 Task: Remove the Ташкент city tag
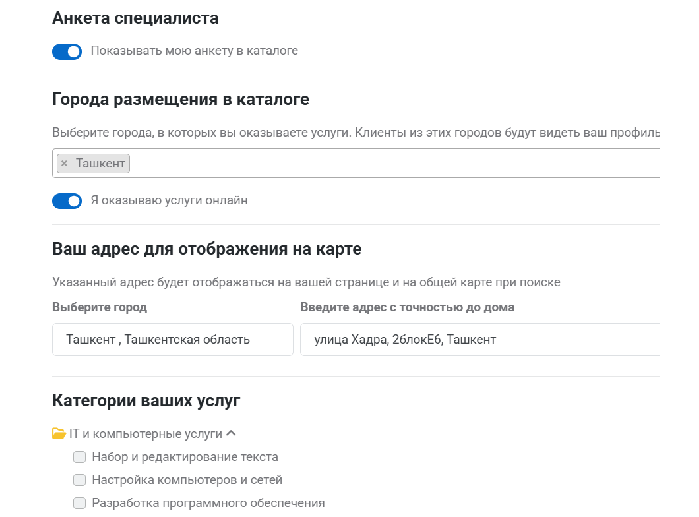pyautogui.click(x=64, y=163)
